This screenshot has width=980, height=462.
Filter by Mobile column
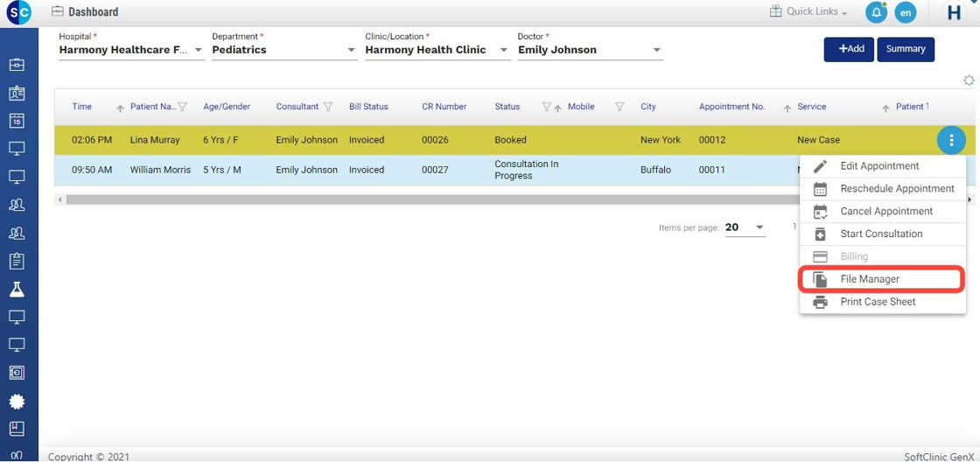click(619, 107)
